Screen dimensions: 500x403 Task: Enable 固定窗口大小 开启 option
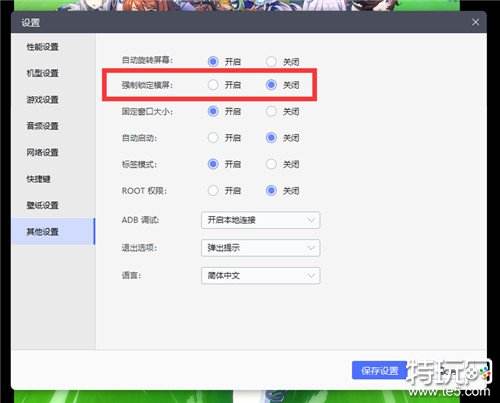(213, 111)
